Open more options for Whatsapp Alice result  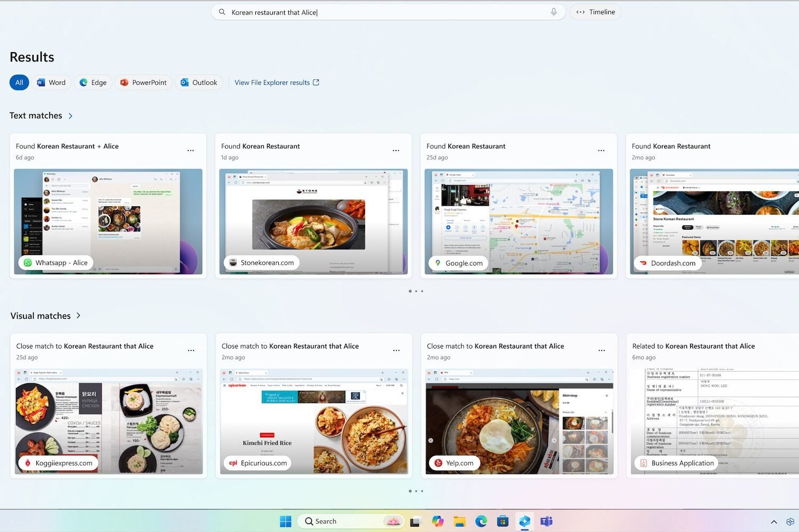(x=190, y=151)
